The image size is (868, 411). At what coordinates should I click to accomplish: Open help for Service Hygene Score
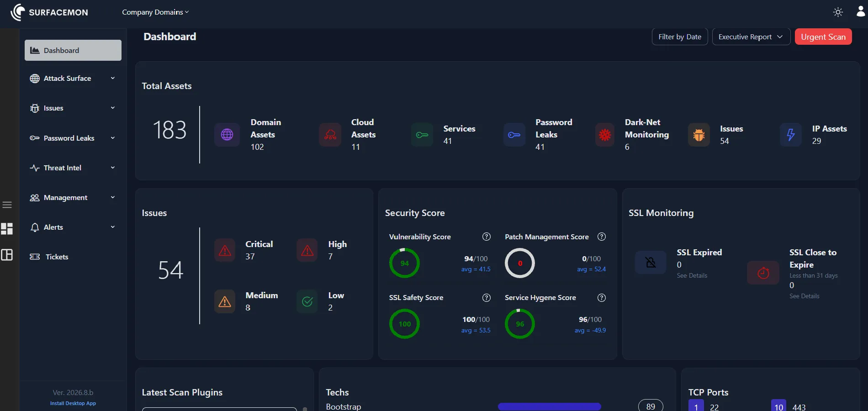click(x=602, y=298)
